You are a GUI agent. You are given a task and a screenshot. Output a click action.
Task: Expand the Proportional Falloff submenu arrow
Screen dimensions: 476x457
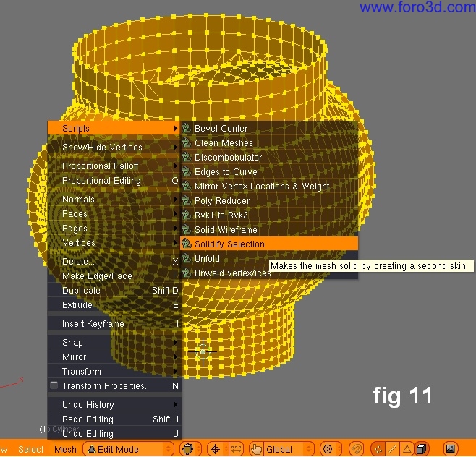tap(176, 166)
